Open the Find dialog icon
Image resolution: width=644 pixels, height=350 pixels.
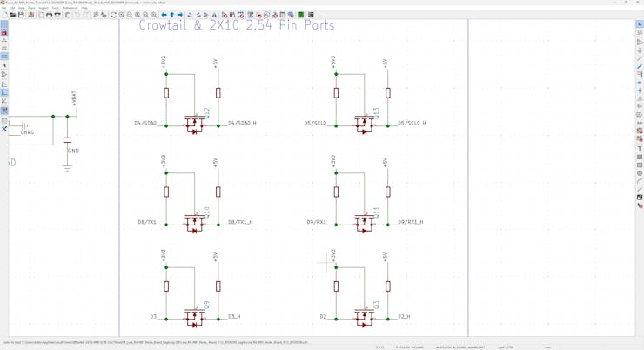click(96, 15)
